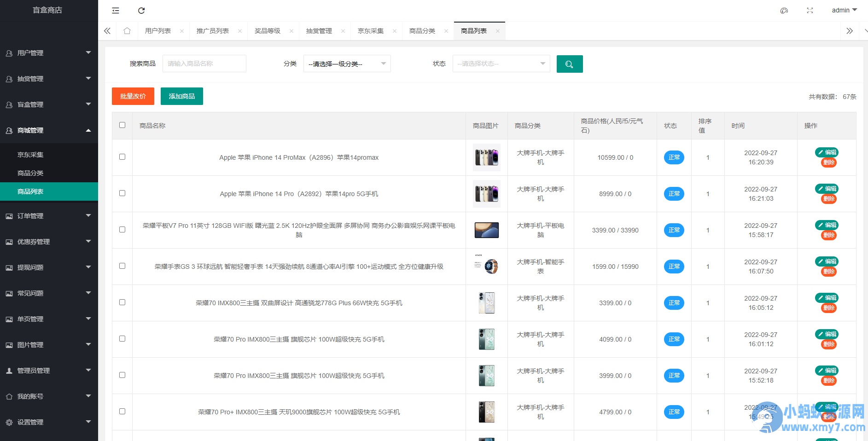Check the 荣耀70 Pro 4099.00 row checkbox

point(122,339)
